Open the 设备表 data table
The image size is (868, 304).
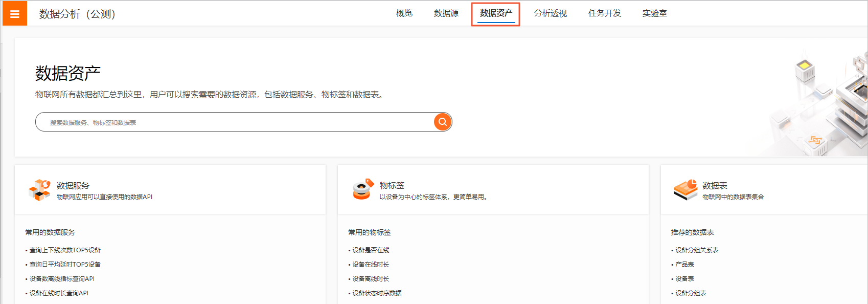pos(684,279)
